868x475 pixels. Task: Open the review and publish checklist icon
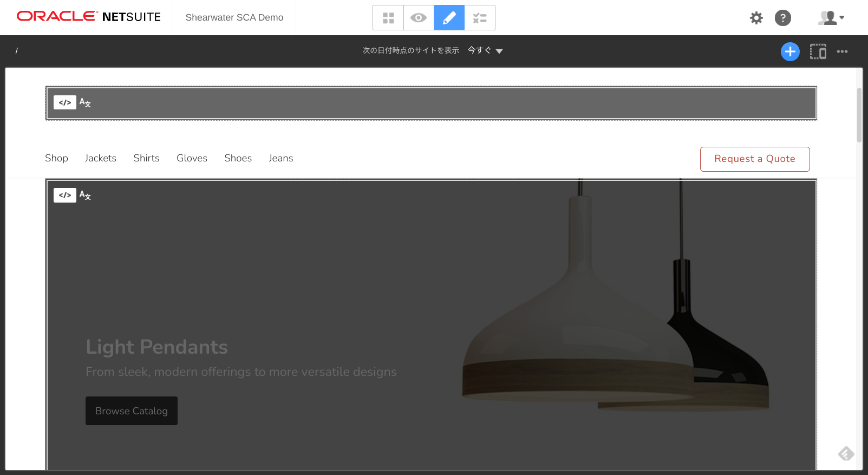[480, 18]
